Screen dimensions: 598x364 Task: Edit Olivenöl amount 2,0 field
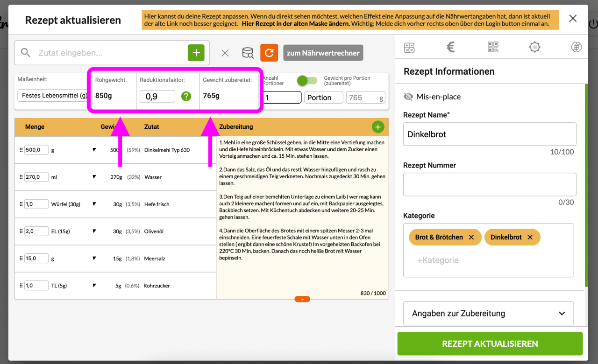click(36, 231)
